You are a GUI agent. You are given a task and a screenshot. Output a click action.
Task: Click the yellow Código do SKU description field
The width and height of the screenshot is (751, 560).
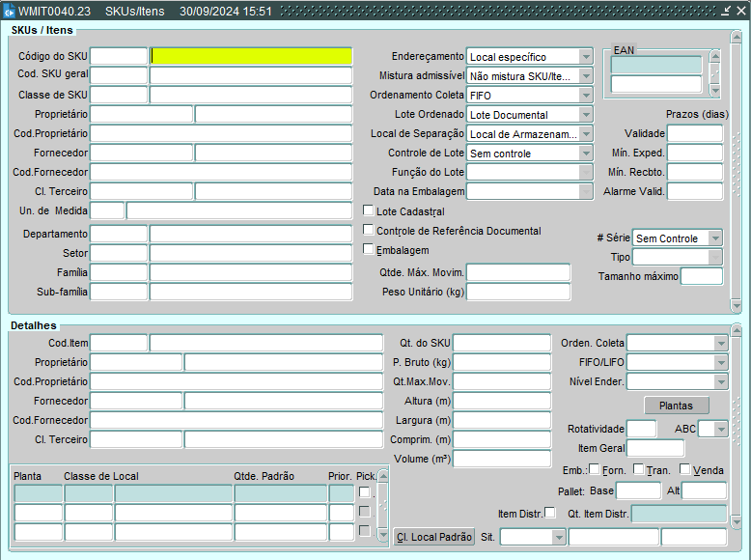[x=251, y=56]
